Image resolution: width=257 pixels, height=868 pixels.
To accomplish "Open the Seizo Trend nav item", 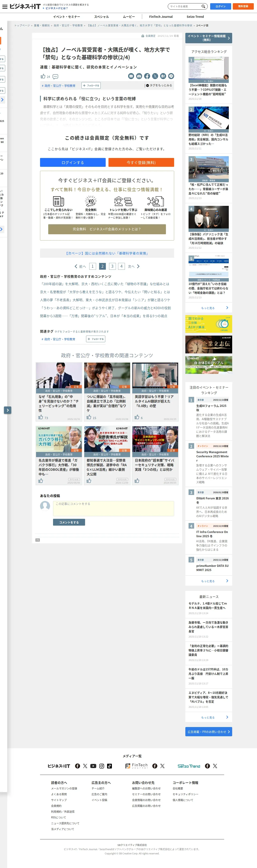I will click(x=195, y=16).
